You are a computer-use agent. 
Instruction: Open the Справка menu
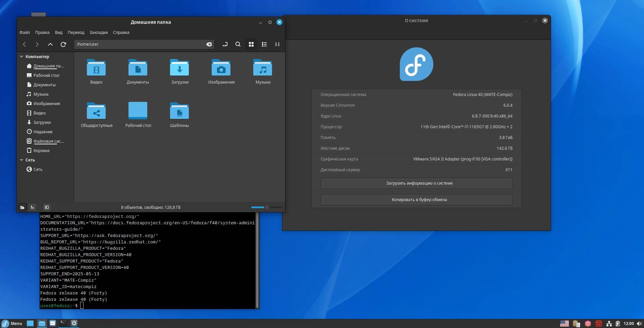(121, 33)
